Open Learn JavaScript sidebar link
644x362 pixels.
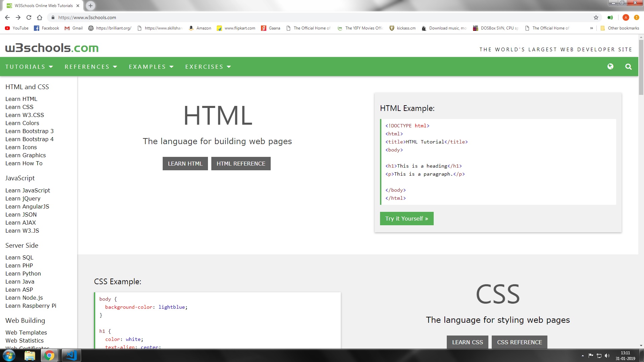coord(28,190)
